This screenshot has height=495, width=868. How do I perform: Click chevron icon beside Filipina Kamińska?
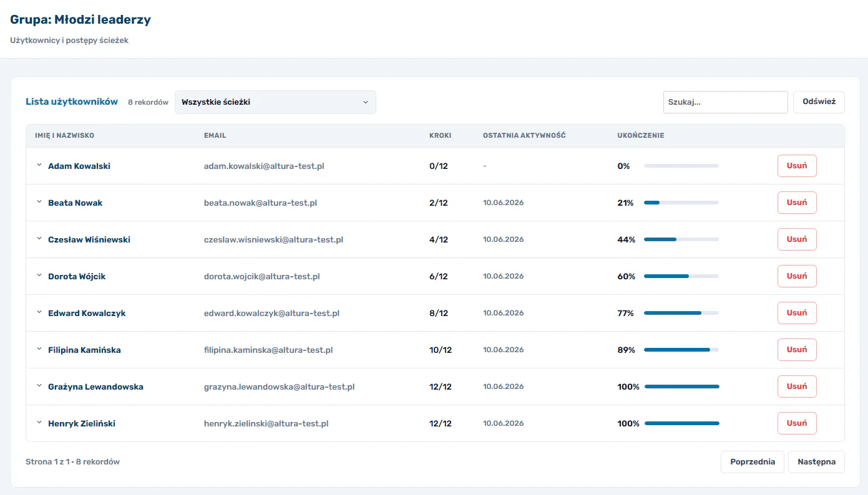39,349
